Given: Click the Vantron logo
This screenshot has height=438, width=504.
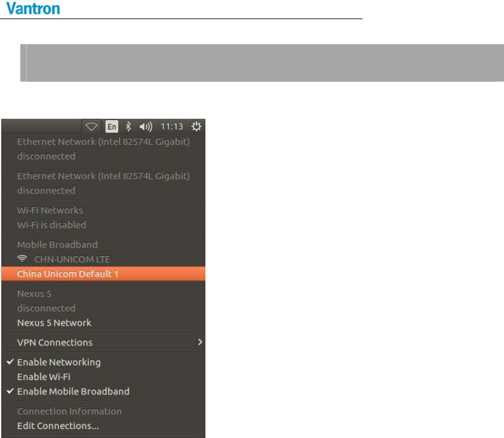Looking at the screenshot, I should (x=33, y=8).
